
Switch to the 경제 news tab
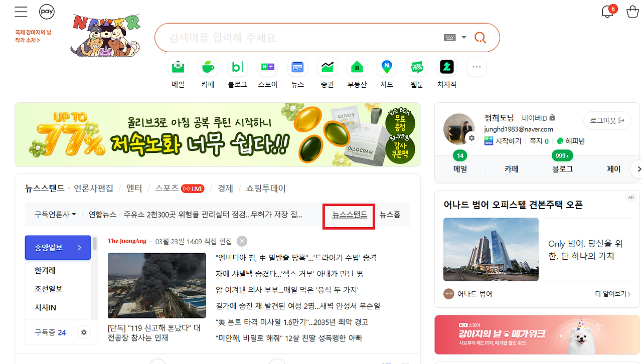[225, 188]
